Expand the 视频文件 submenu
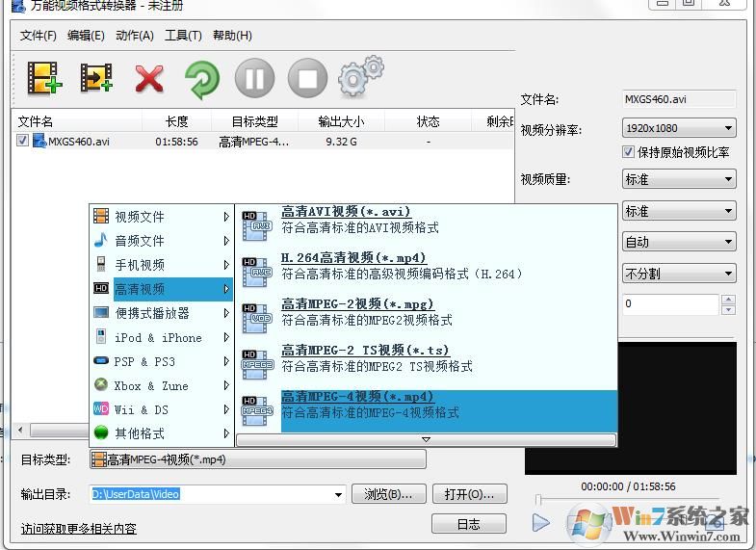The image size is (756, 550). (226, 217)
